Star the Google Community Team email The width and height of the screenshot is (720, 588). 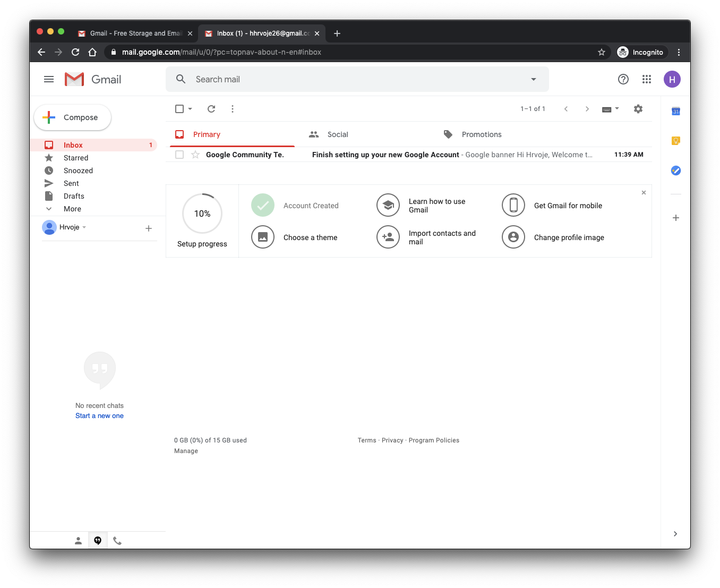coord(195,155)
